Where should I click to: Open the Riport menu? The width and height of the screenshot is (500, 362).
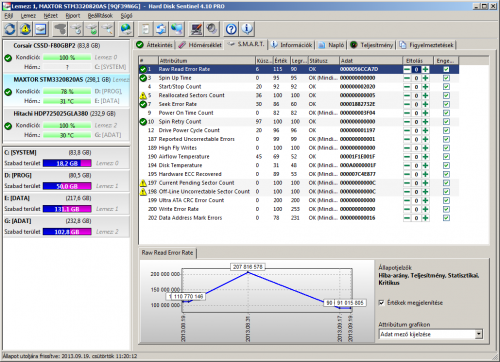73,16
